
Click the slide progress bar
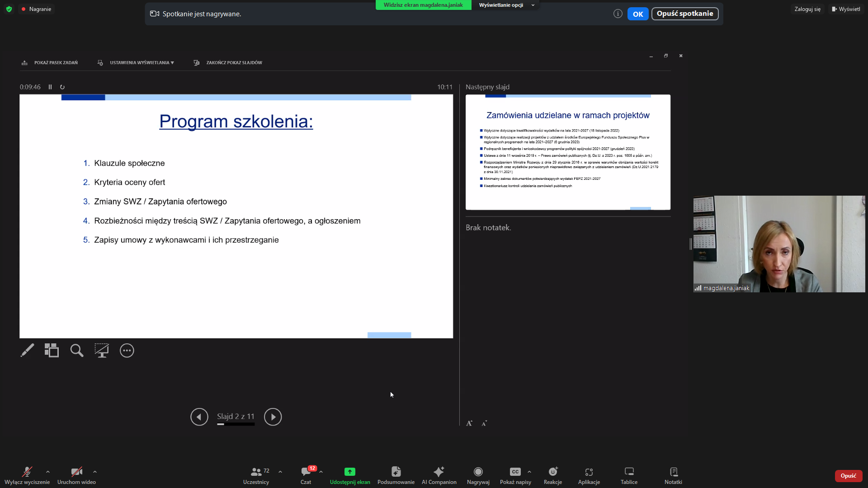[236, 424]
